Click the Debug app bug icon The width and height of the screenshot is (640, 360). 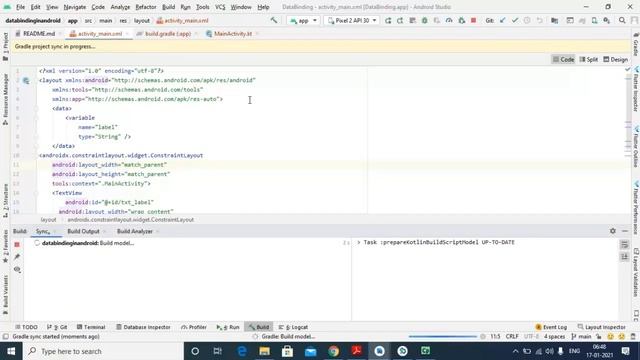click(424, 20)
